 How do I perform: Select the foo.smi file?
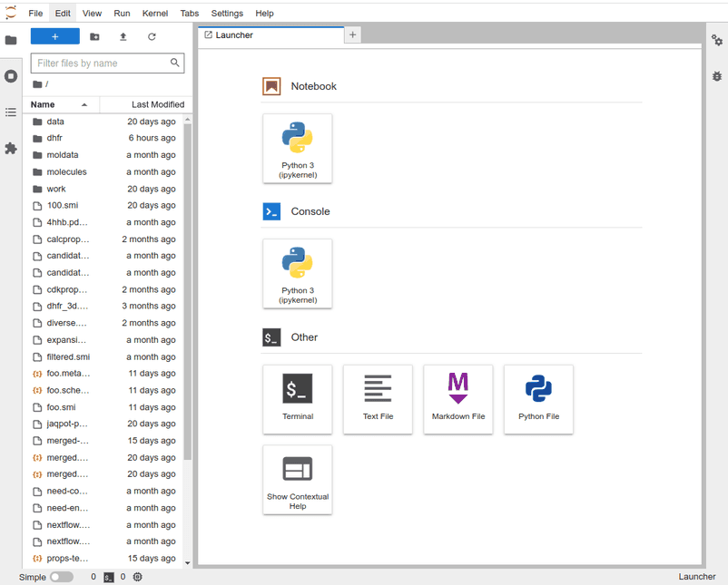click(x=104, y=407)
